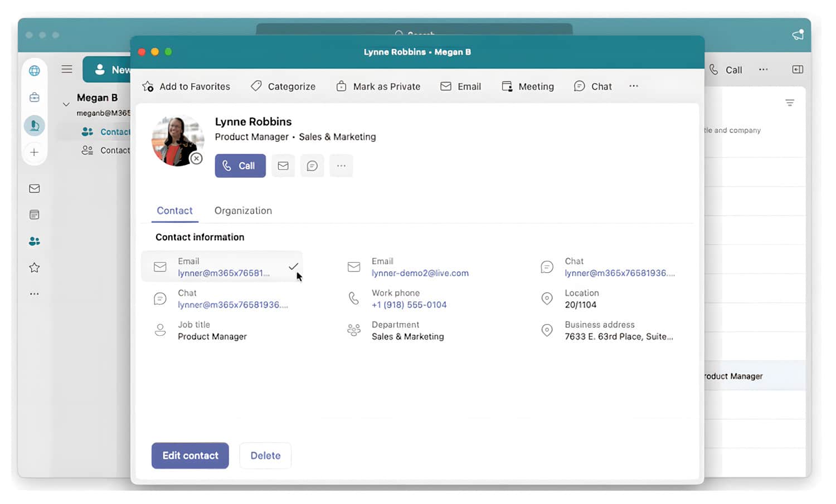The height and width of the screenshot is (504, 836).
Task: Open toolbar overflow menu after Chat
Action: pyautogui.click(x=634, y=86)
